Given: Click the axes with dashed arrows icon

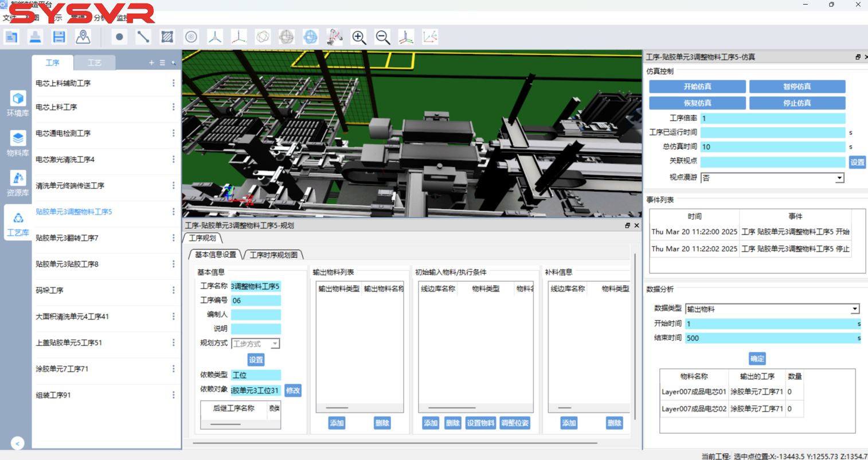Looking at the screenshot, I should pyautogui.click(x=430, y=37).
